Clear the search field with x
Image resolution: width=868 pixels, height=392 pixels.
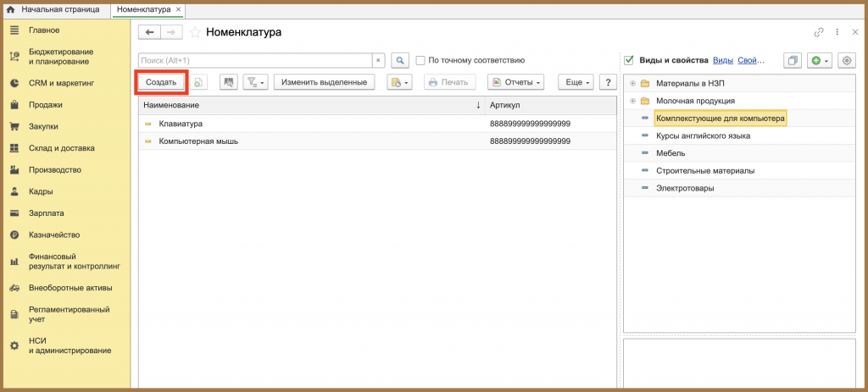(x=378, y=60)
